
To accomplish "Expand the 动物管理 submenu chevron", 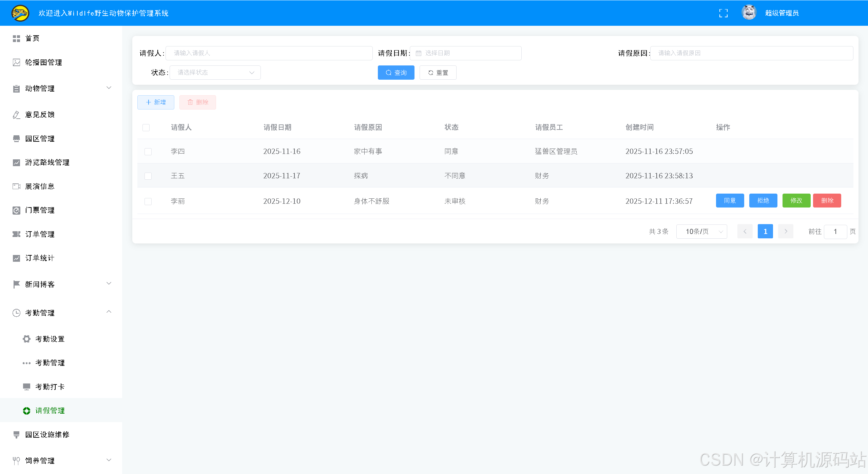I will [x=109, y=88].
